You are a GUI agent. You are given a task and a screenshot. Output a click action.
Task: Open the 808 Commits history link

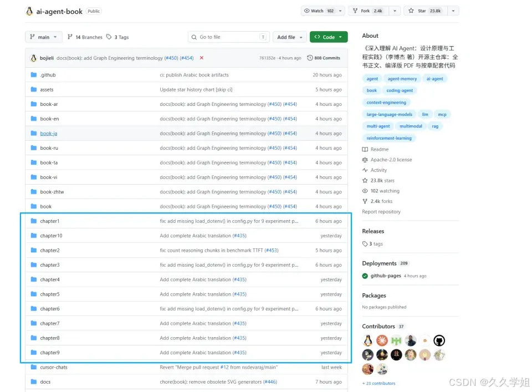324,58
